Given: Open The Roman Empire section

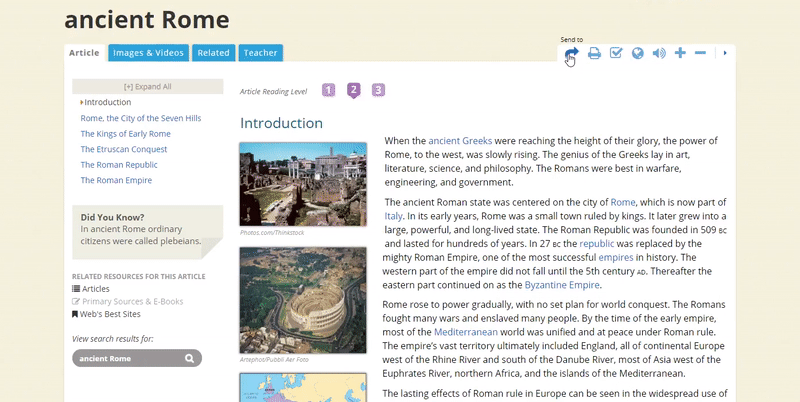Looking at the screenshot, I should (x=116, y=180).
